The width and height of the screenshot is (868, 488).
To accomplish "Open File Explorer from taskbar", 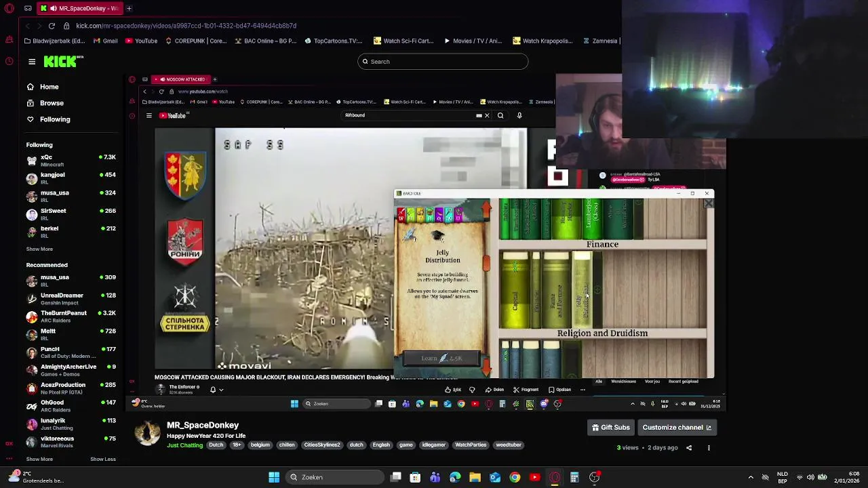I will click(475, 477).
